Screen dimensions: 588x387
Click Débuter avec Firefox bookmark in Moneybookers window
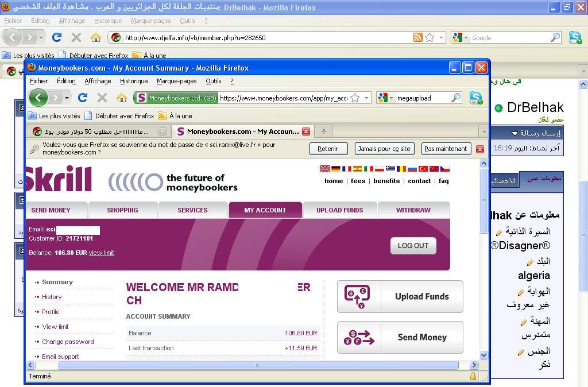[119, 116]
